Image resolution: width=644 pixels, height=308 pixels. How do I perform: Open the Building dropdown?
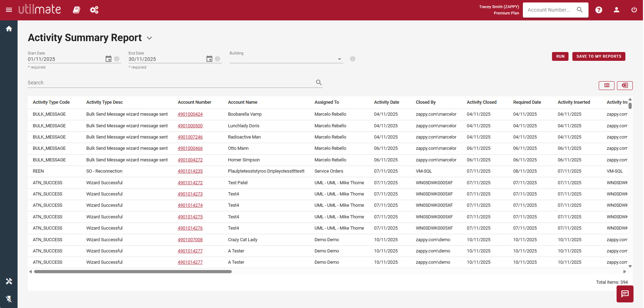click(286, 59)
